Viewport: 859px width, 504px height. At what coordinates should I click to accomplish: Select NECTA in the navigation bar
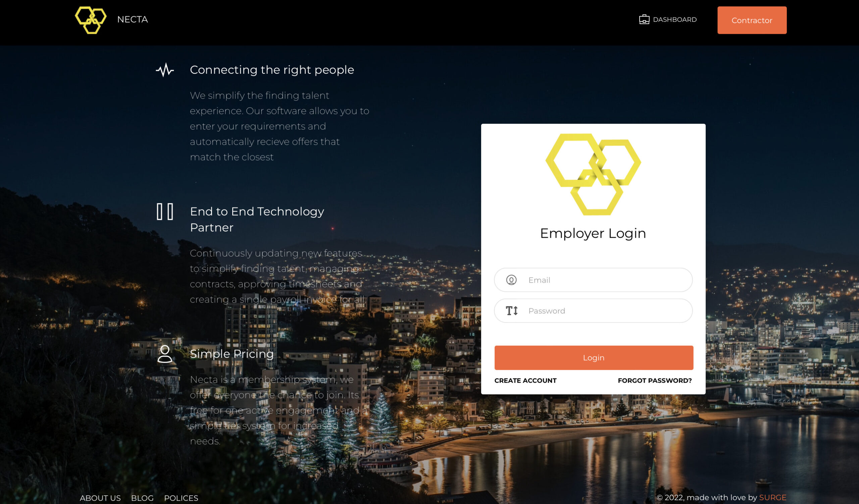[132, 19]
